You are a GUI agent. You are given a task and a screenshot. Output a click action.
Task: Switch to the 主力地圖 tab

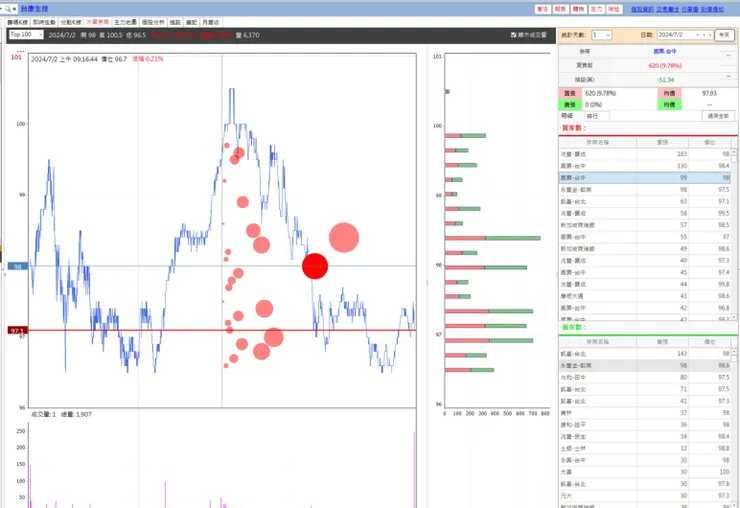point(126,22)
